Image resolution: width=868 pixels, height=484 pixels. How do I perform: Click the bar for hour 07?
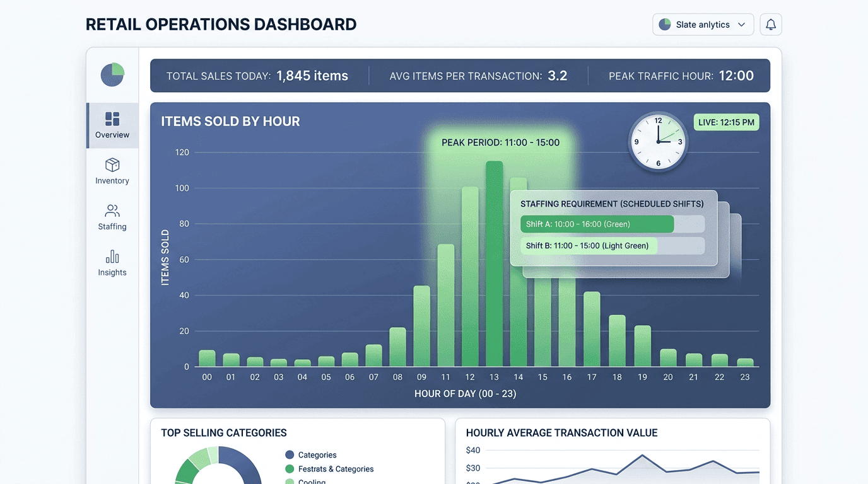(x=373, y=356)
